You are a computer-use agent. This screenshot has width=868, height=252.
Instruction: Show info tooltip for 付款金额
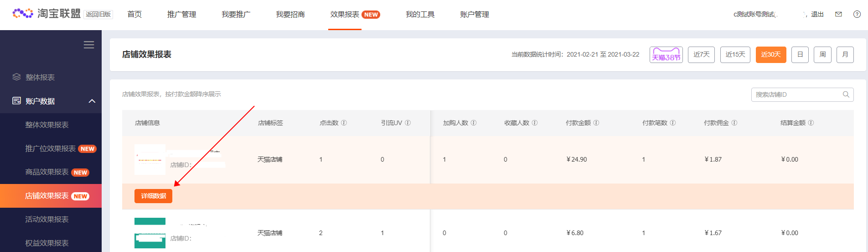596,123
